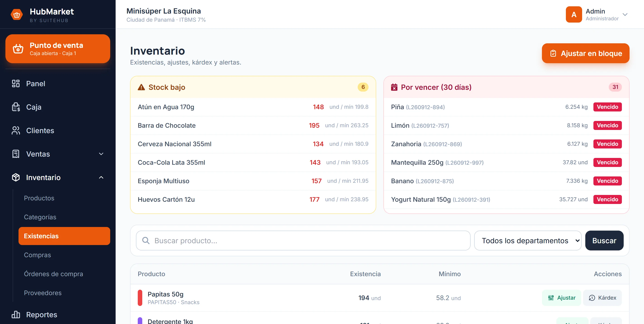The height and width of the screenshot is (324, 644).
Task: Go to Categorías in the sidebar
Action: (x=40, y=217)
